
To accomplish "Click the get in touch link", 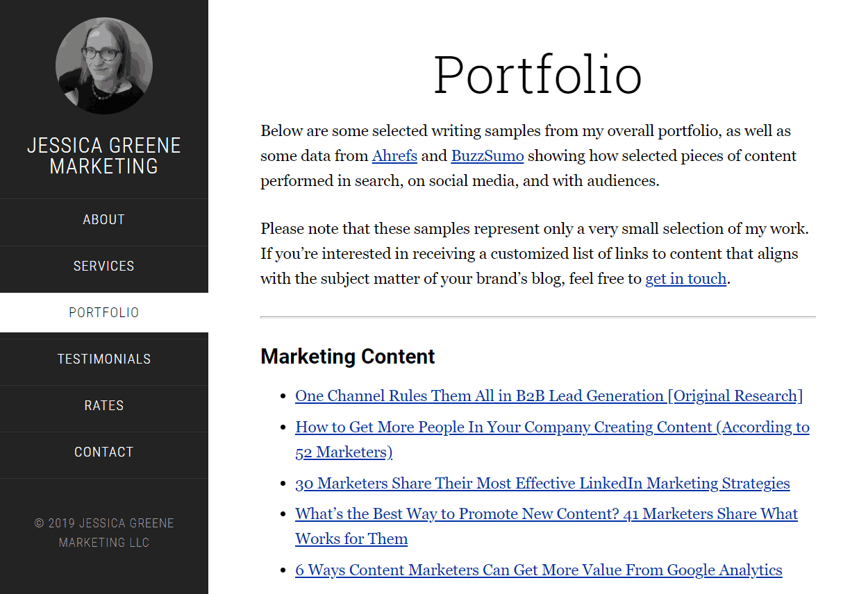I will click(x=686, y=279).
